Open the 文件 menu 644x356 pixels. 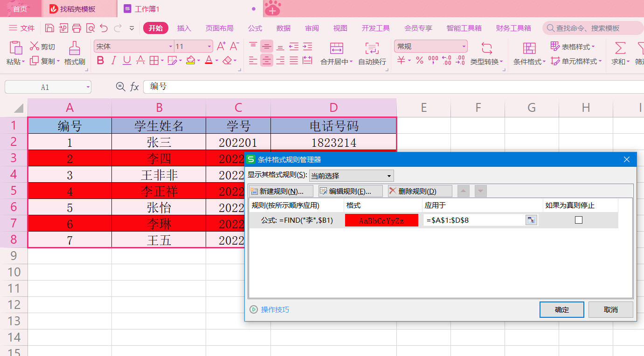pyautogui.click(x=22, y=28)
